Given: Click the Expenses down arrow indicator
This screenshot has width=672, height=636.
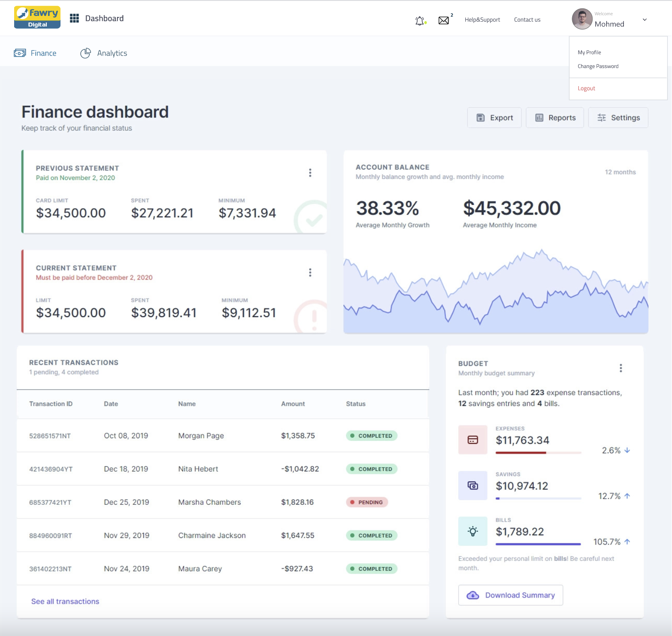Looking at the screenshot, I should (627, 450).
